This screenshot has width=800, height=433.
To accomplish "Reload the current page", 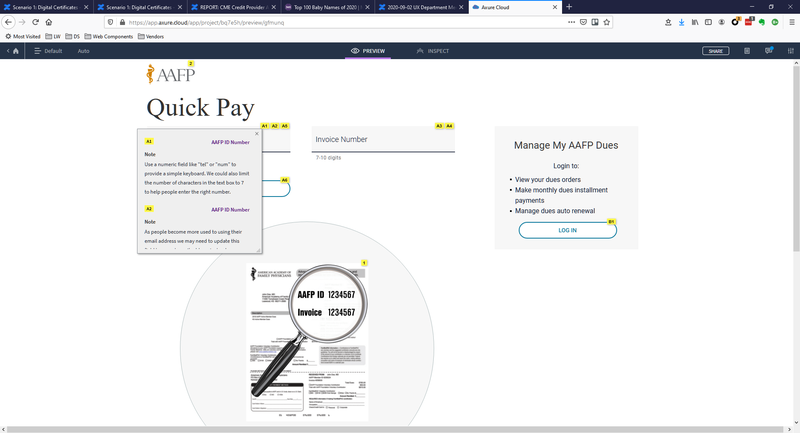I will [x=35, y=22].
